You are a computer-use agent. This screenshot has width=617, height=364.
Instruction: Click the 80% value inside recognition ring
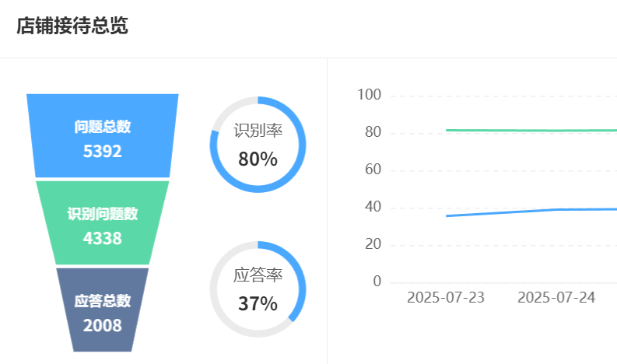click(x=258, y=159)
